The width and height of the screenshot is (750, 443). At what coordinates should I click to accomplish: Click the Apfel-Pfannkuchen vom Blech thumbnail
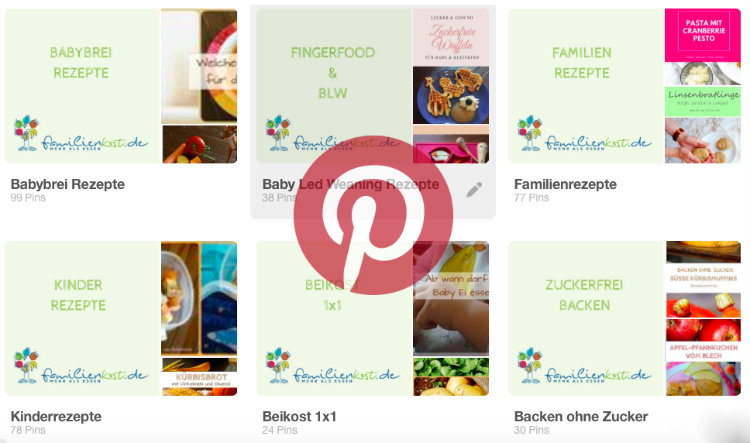click(x=703, y=351)
